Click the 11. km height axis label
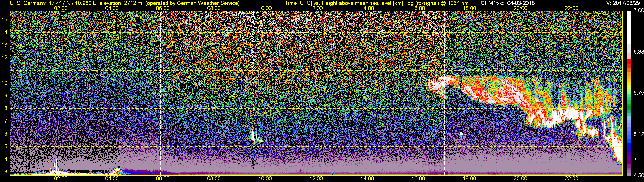644x182 pixels. point(5,71)
